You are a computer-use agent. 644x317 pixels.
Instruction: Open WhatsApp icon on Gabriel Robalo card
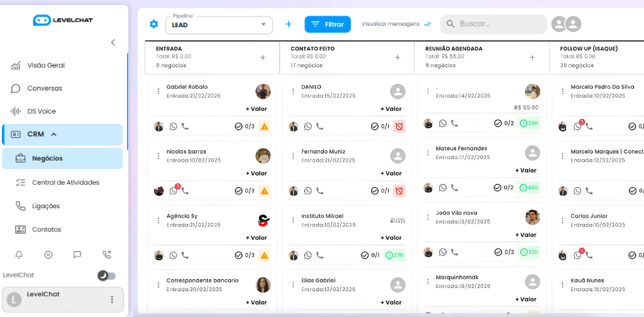(174, 126)
